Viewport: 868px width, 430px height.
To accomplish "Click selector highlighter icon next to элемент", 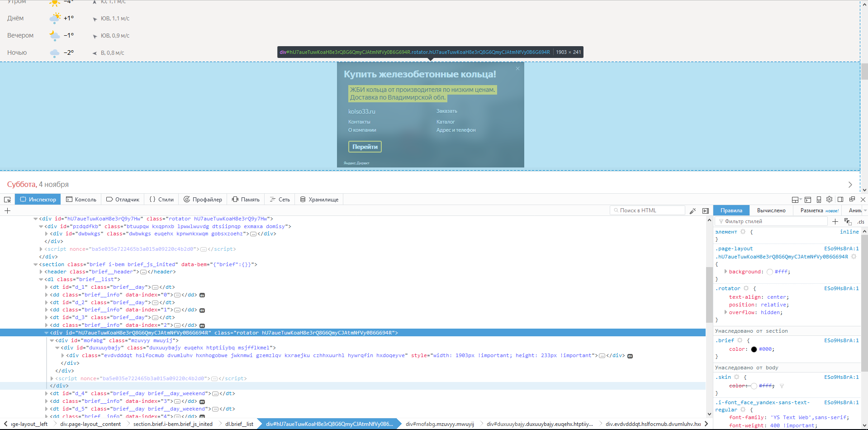I will pyautogui.click(x=743, y=232).
